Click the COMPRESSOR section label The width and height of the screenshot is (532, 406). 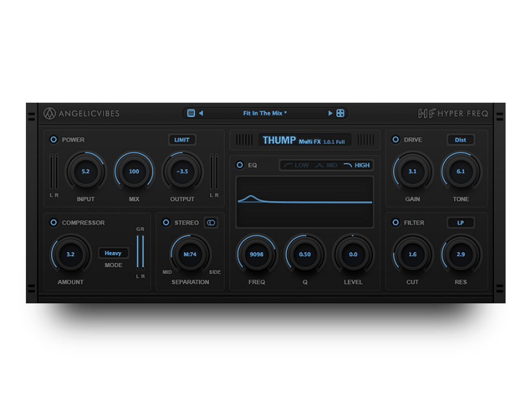83,222
